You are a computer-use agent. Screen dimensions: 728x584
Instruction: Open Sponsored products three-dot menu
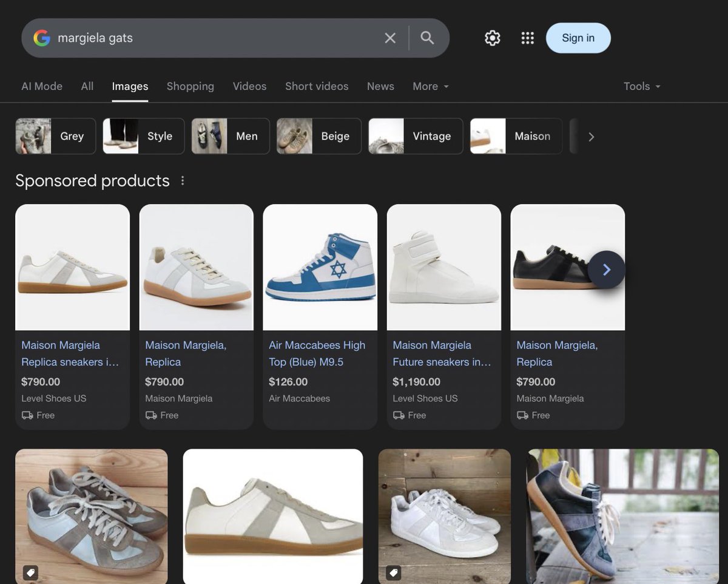183,181
